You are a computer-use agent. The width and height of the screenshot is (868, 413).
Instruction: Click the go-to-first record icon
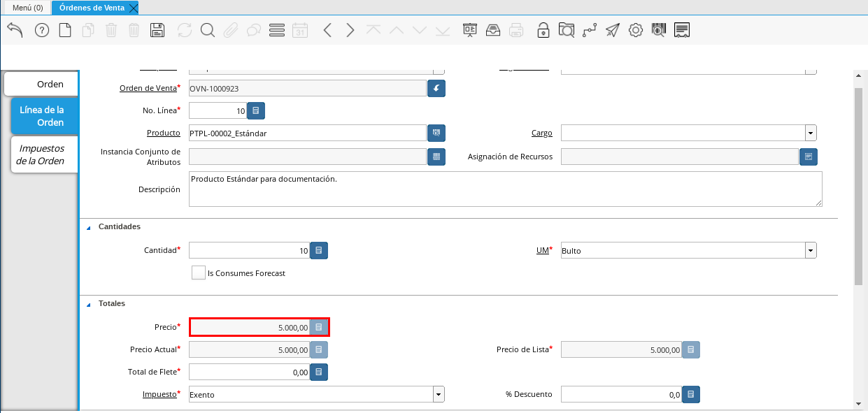373,30
